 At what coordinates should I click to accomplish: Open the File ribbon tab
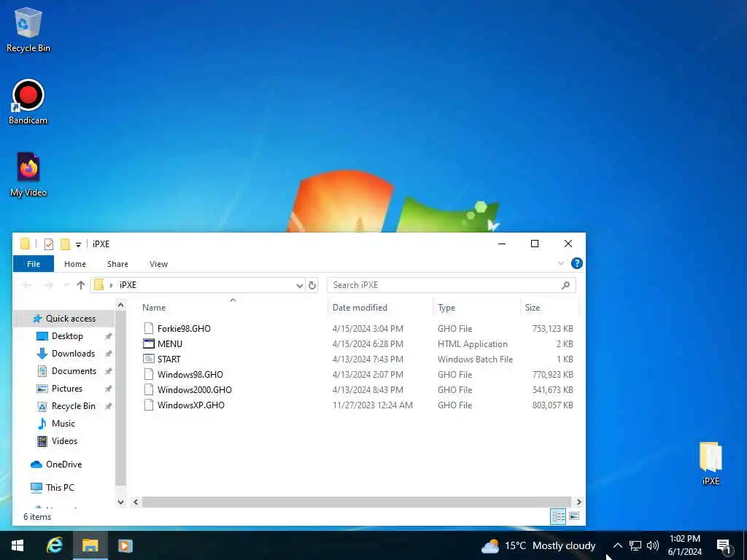tap(34, 264)
